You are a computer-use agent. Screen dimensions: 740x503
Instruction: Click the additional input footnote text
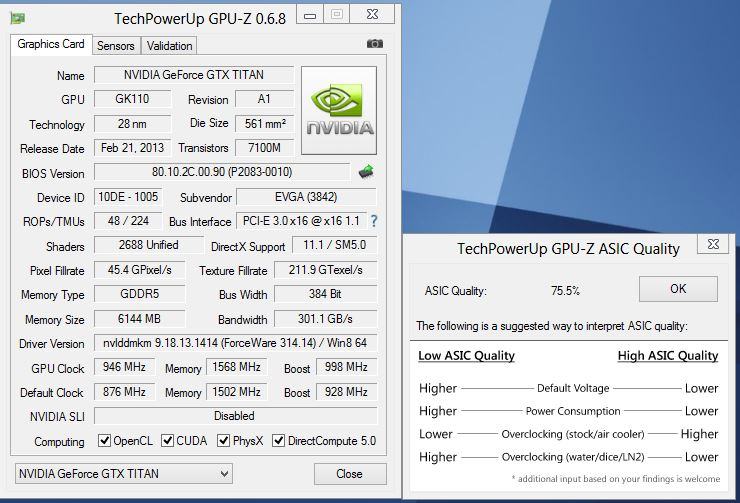point(616,479)
